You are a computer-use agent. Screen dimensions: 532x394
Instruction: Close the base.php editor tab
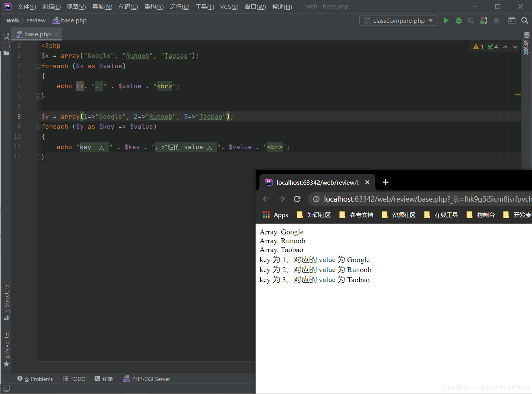(56, 34)
